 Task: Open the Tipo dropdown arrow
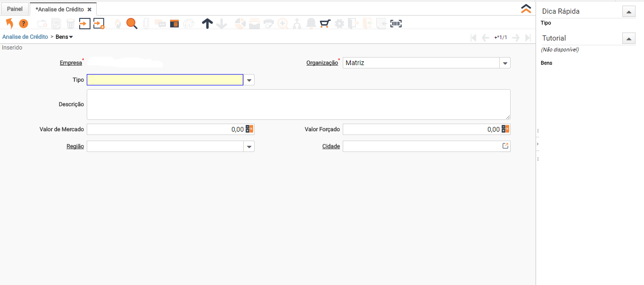click(x=249, y=80)
